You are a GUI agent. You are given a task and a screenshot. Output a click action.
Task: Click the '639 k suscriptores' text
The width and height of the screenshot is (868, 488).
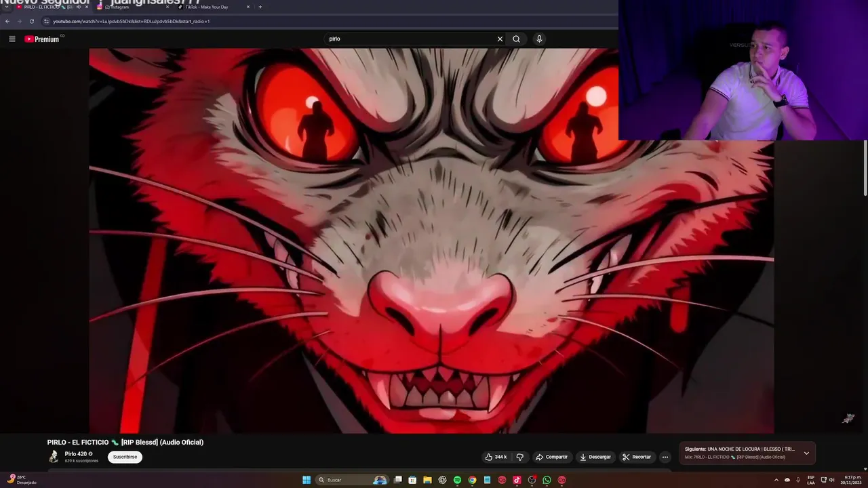click(81, 461)
